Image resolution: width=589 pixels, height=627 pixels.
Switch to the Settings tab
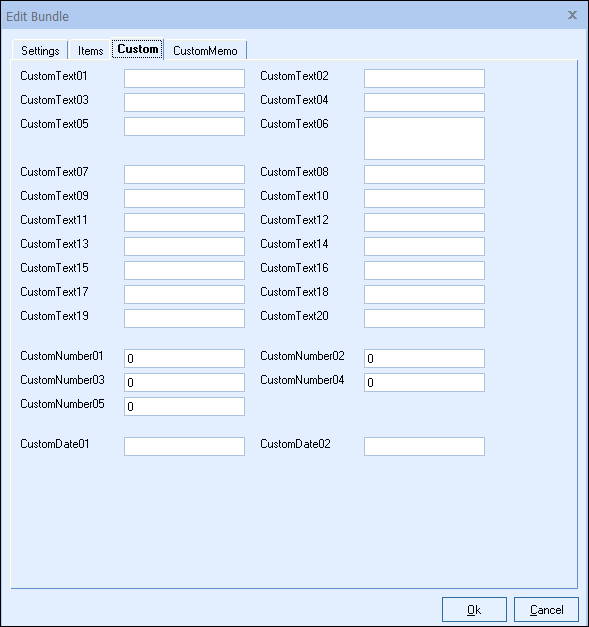[40, 50]
